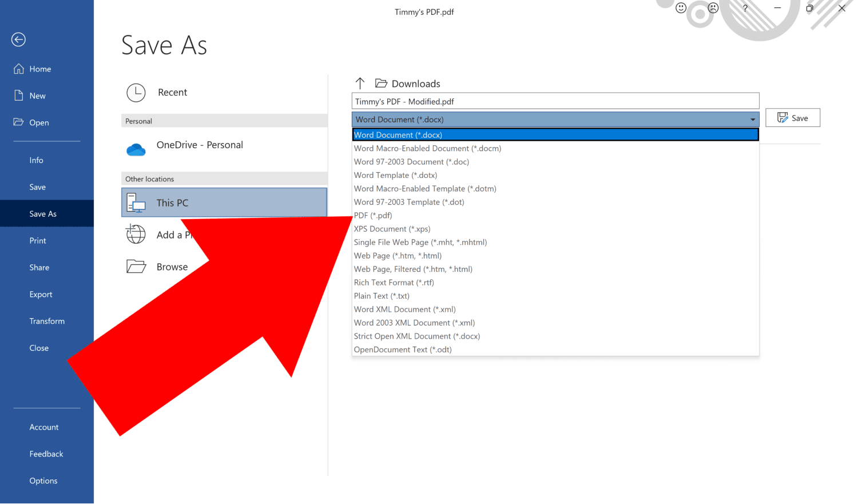
Task: Click the question mark help icon
Action: [745, 8]
